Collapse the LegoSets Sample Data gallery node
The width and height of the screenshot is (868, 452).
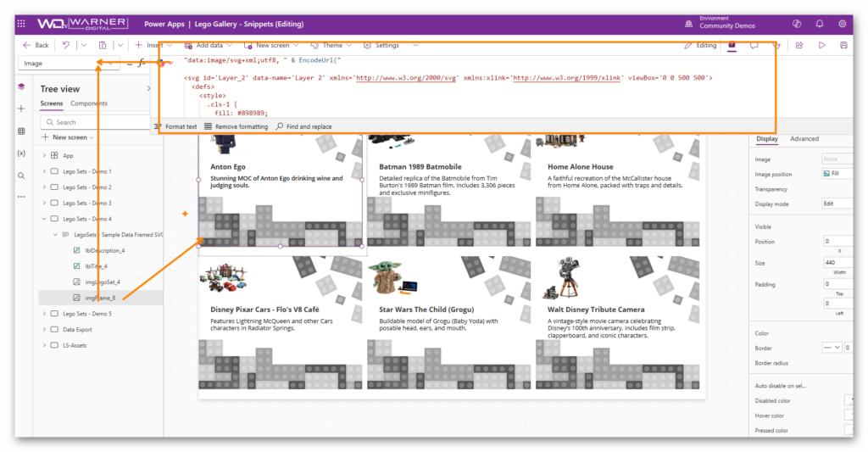(x=55, y=235)
